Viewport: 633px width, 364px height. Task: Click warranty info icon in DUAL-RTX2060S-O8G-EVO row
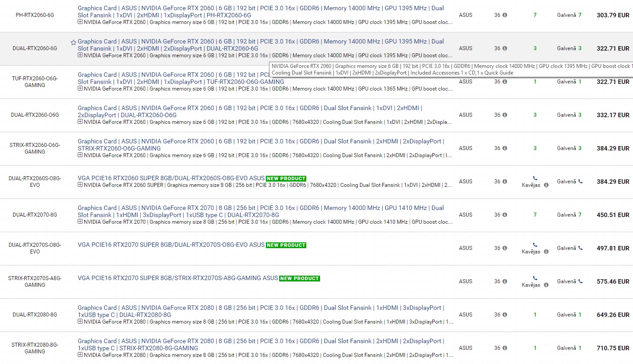(x=505, y=182)
